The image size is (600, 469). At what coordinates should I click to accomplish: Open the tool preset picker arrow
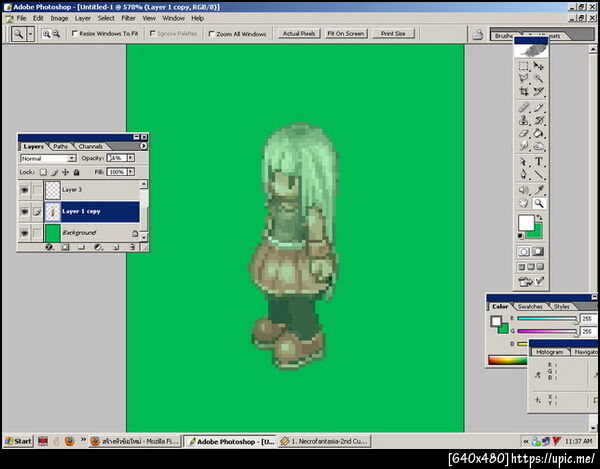(30, 34)
